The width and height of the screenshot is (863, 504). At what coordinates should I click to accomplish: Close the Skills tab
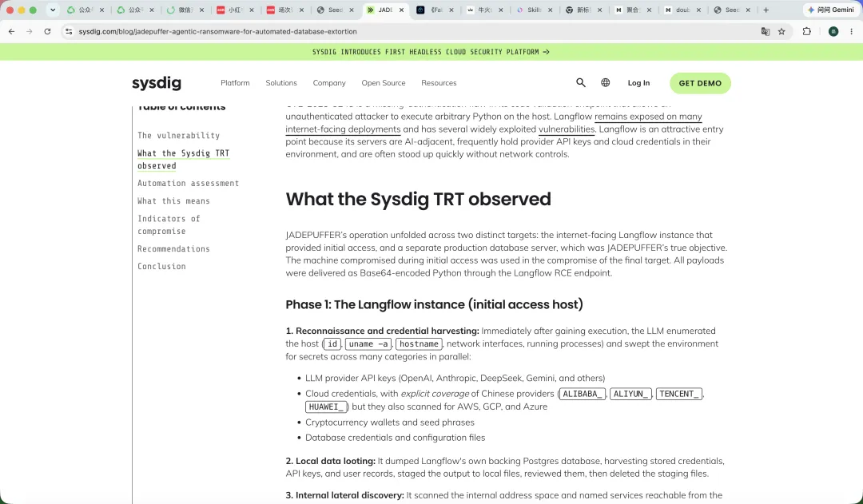tap(550, 10)
